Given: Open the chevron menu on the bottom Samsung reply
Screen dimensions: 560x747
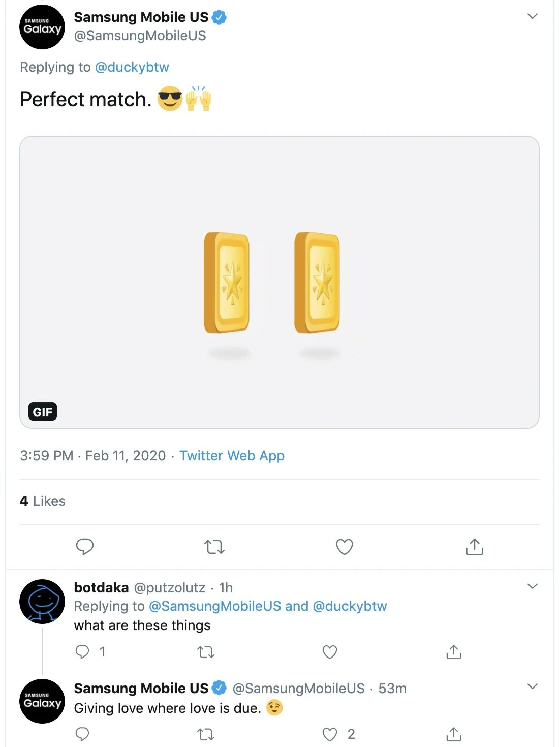Looking at the screenshot, I should [532, 686].
